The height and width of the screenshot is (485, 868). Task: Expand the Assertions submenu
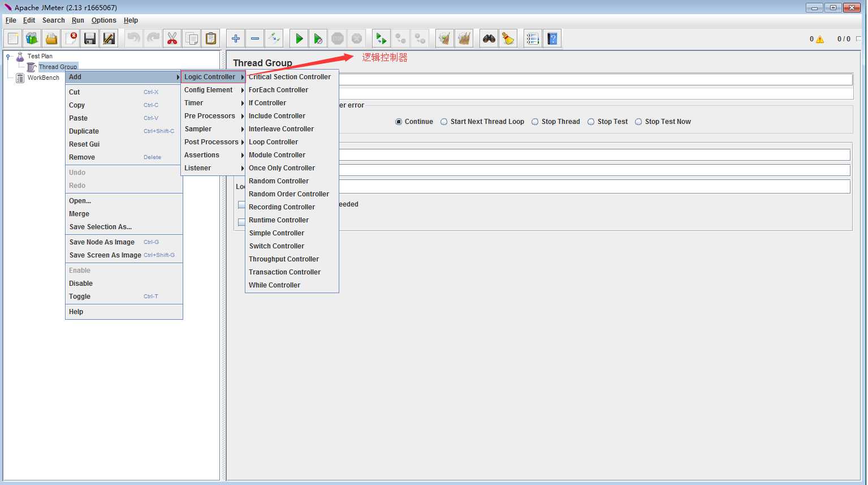213,155
